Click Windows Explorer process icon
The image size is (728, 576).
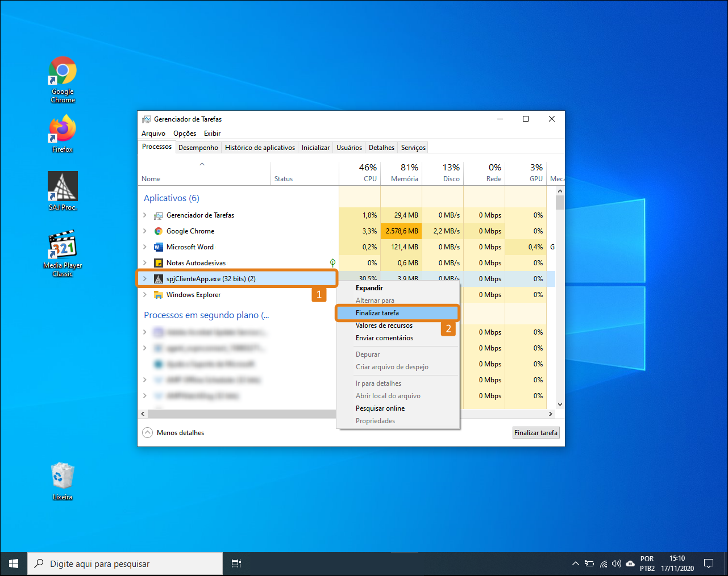(159, 295)
